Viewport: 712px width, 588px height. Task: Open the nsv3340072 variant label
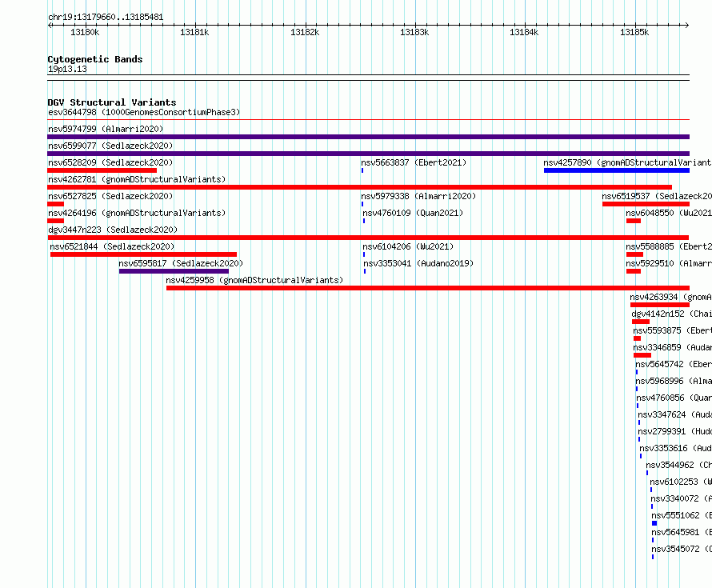[x=681, y=498]
